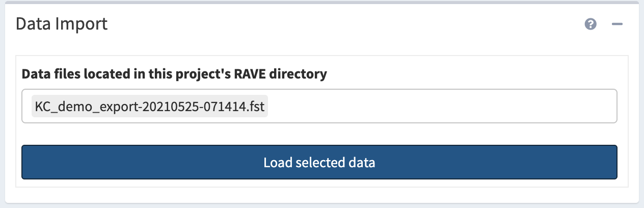
Task: Load the selected KC_demo_export data file
Action: click(319, 162)
